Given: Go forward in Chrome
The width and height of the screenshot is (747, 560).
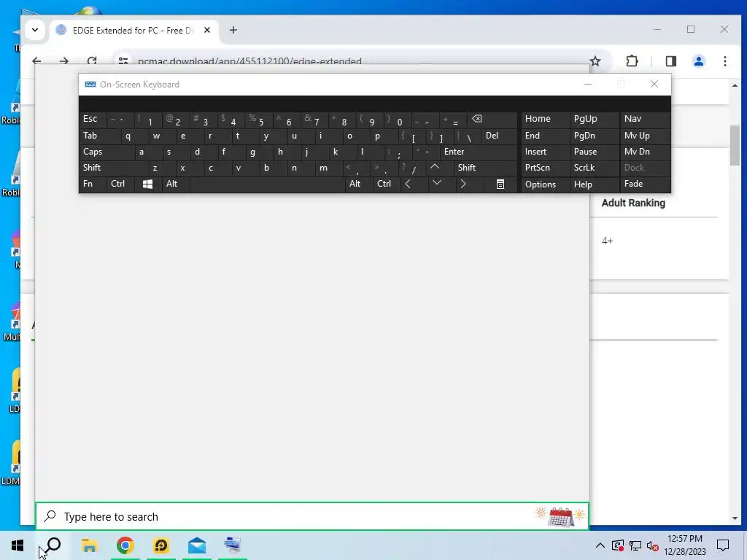Looking at the screenshot, I should coord(64,61).
